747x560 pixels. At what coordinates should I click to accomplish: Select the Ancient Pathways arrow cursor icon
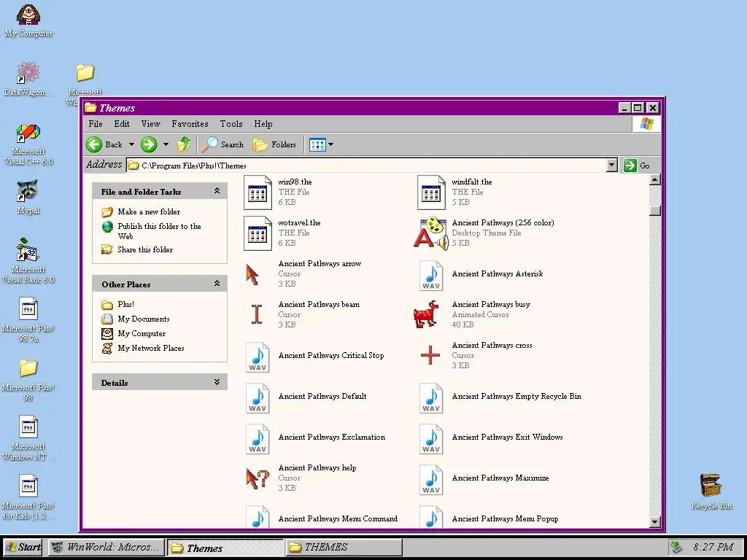coord(252,275)
